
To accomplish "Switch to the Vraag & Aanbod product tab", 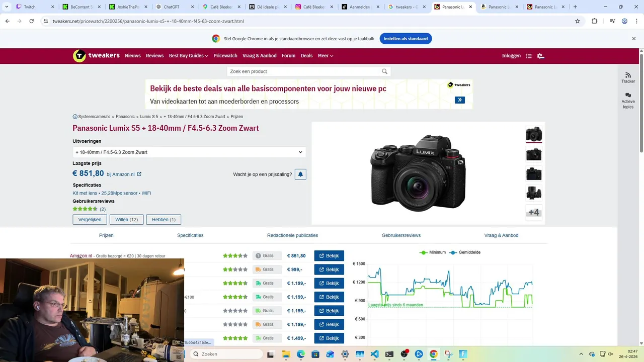I will click(x=501, y=235).
